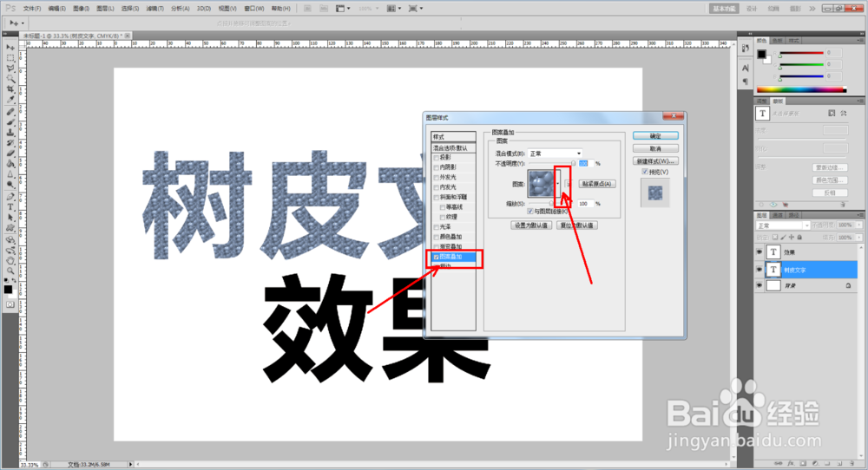868x470 pixels.
Task: Select the Move tool in toolbox
Action: (x=10, y=48)
